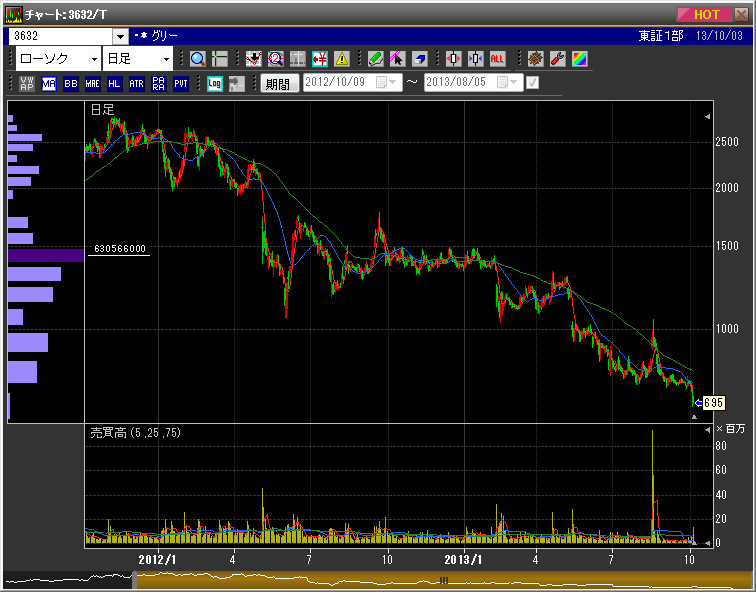
Task: Toggle the Log scale button
Action: tap(215, 84)
